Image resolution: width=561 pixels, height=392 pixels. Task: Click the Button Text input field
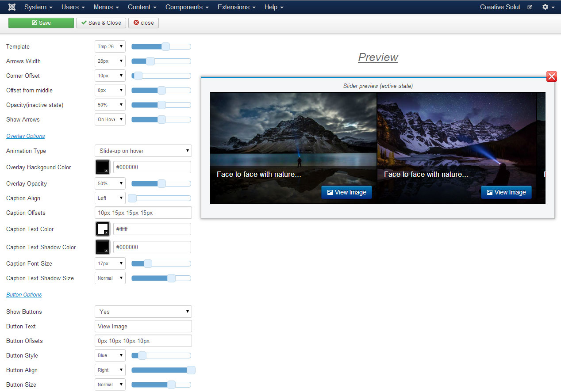pos(143,326)
